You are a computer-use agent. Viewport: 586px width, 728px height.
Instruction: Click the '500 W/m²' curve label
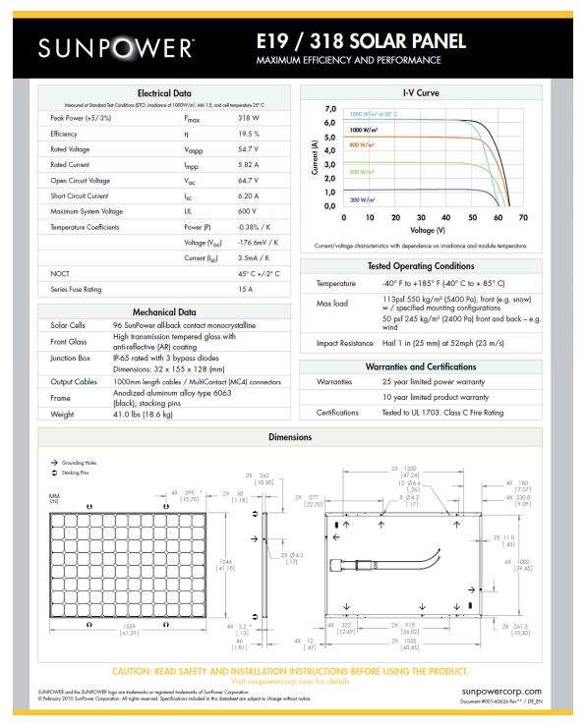tap(362, 172)
